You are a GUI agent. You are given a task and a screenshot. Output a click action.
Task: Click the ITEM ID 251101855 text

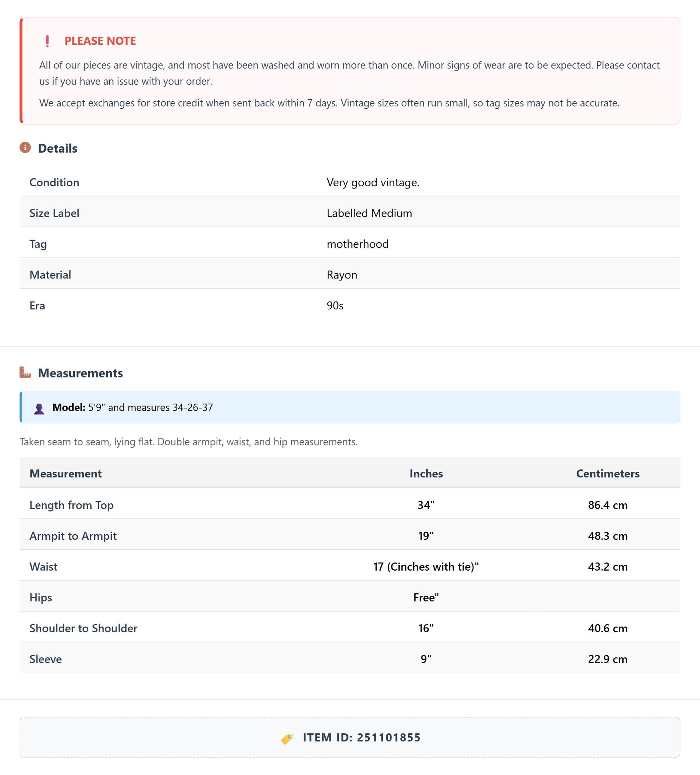tap(362, 738)
